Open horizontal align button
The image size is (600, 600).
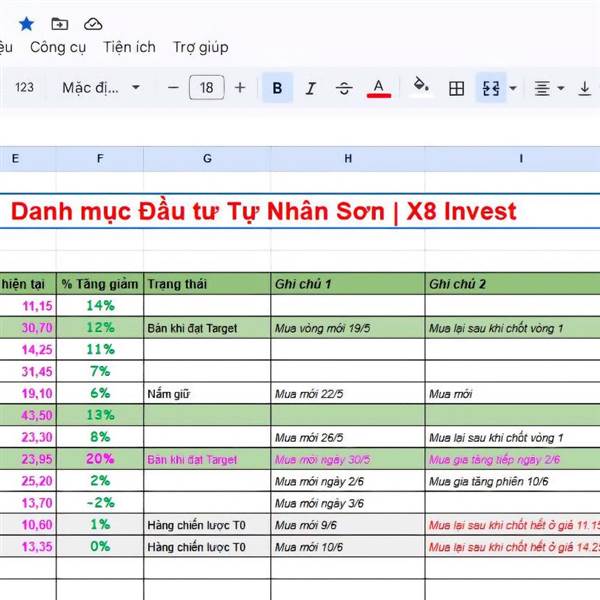542,88
